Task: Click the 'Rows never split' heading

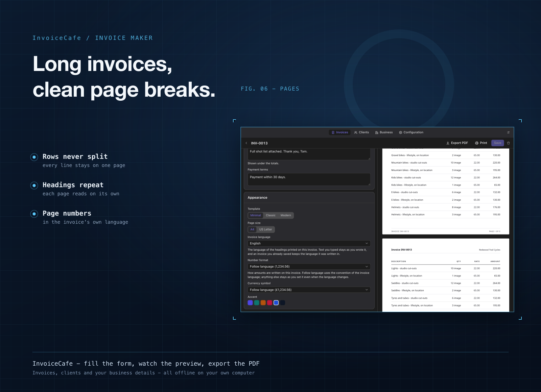Action: (x=75, y=157)
